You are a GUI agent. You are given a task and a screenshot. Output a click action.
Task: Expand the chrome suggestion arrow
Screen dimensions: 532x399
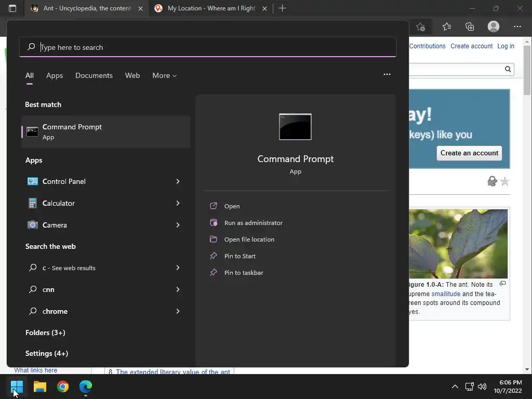pos(178,311)
